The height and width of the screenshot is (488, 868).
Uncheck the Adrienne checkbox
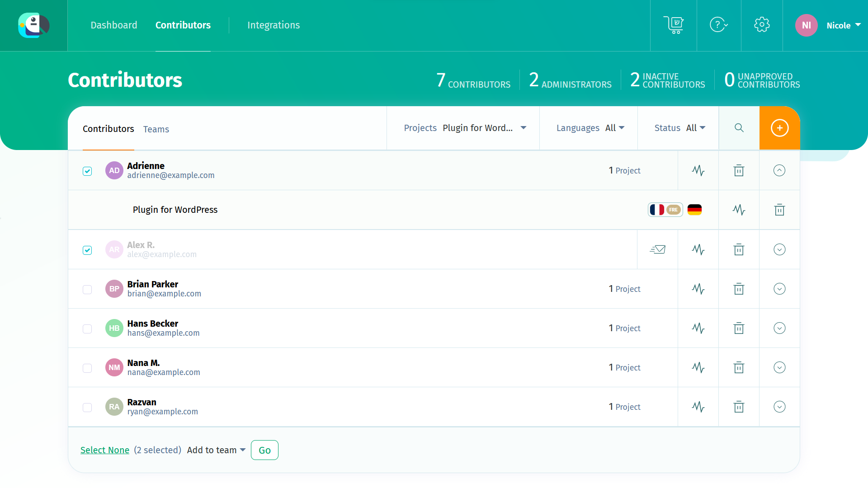[x=87, y=171]
